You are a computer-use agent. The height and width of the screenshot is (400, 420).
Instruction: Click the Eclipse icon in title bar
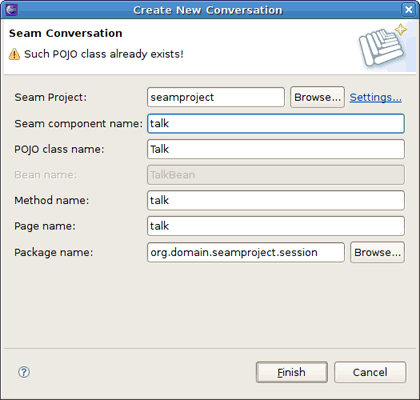[11, 9]
